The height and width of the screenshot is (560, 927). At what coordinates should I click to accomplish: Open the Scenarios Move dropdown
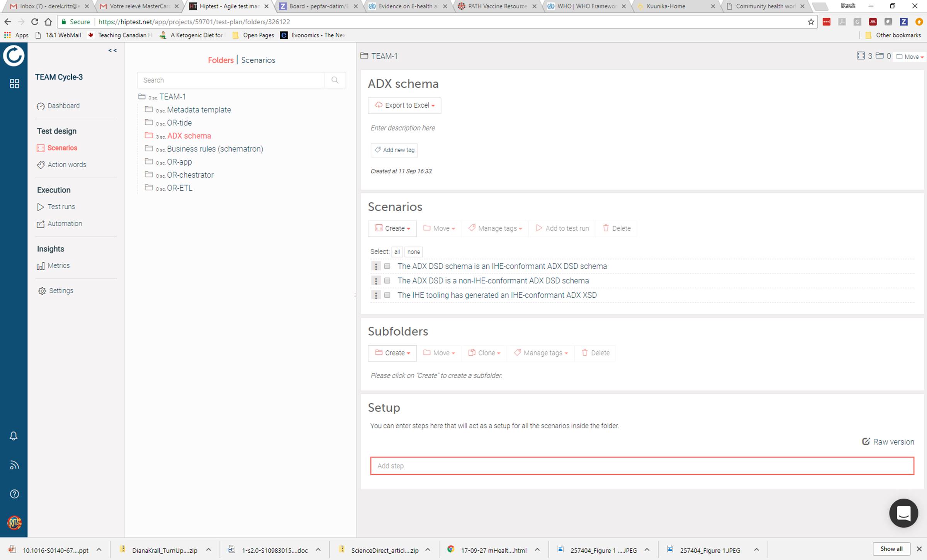click(439, 228)
